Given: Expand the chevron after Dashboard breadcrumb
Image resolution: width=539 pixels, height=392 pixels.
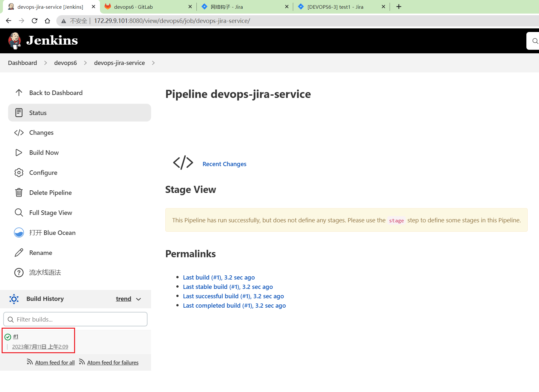Looking at the screenshot, I should coord(46,63).
